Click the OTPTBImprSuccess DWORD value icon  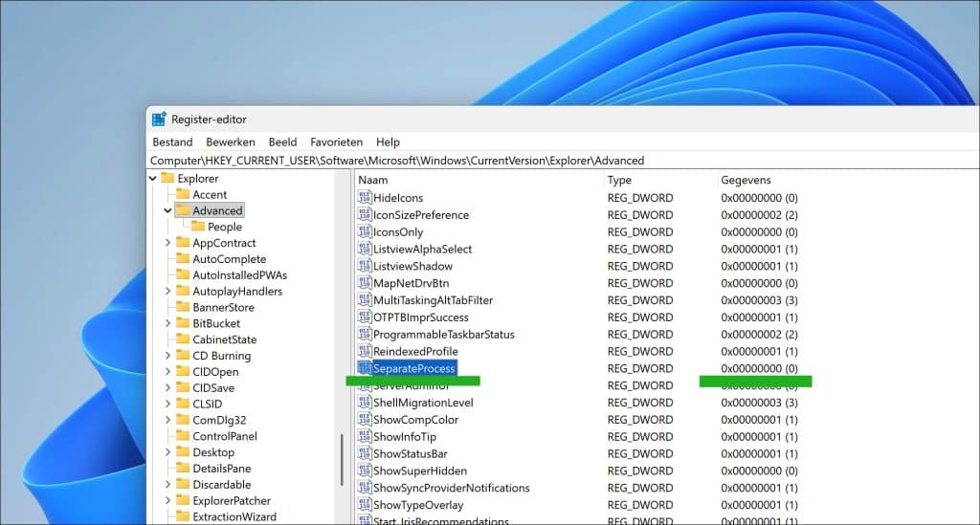tap(365, 317)
